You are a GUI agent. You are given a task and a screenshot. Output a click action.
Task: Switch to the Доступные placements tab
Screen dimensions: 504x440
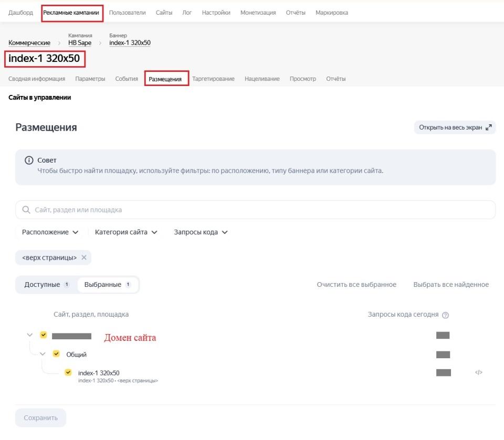[47, 285]
